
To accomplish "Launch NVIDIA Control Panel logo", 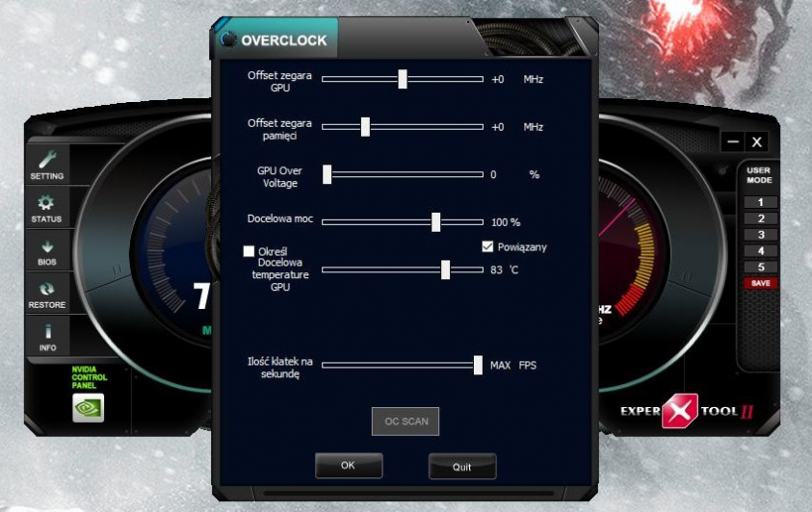I will point(89,408).
